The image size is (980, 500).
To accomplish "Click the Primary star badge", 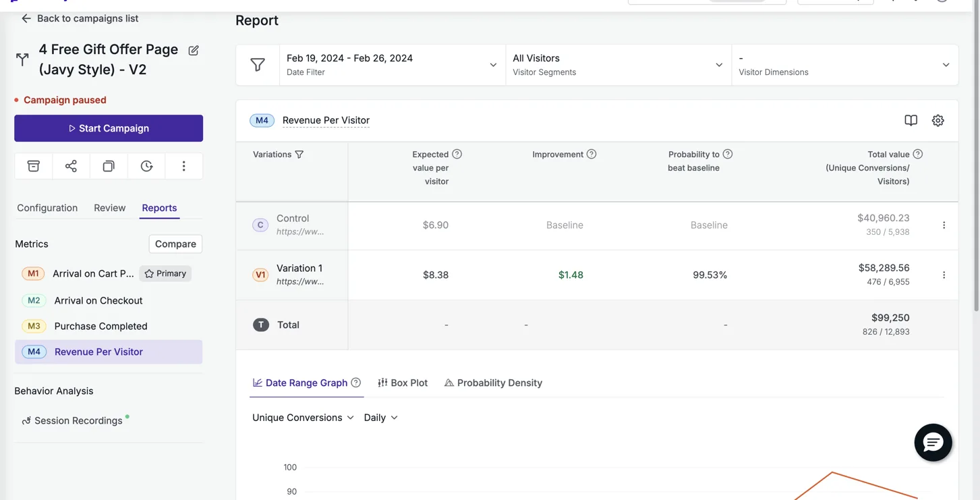I will click(165, 273).
